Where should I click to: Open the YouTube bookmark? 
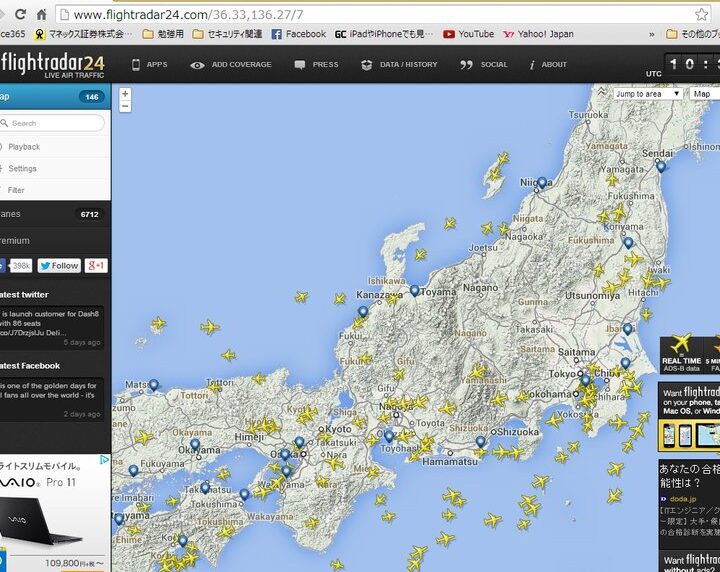469,34
